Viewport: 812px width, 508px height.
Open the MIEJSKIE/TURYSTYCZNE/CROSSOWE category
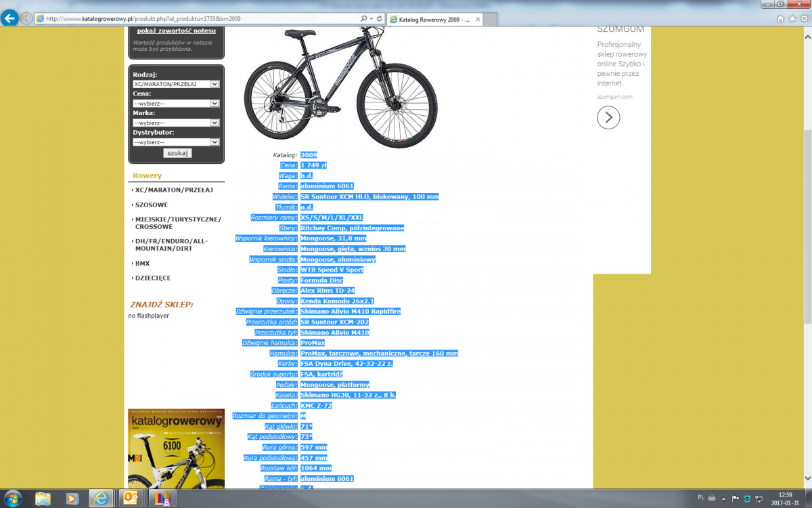pos(178,224)
